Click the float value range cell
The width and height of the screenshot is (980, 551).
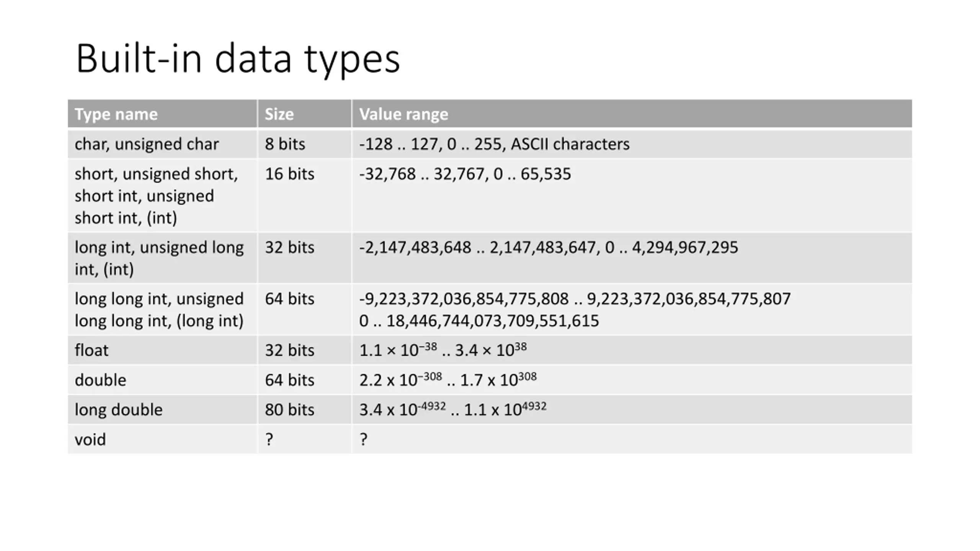pyautogui.click(x=632, y=350)
